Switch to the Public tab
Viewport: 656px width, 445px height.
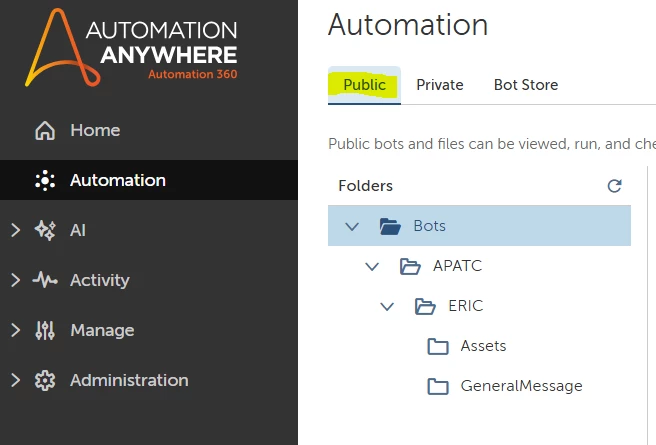click(x=364, y=85)
